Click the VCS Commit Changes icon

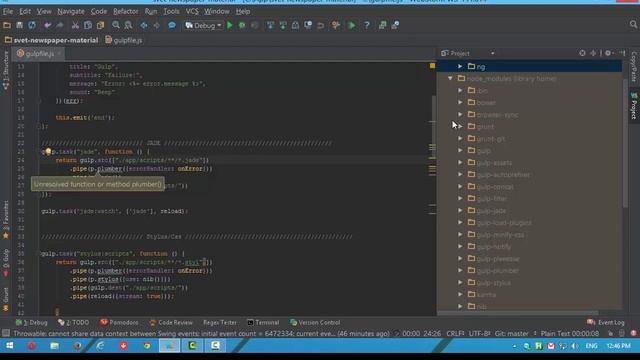(x=283, y=25)
